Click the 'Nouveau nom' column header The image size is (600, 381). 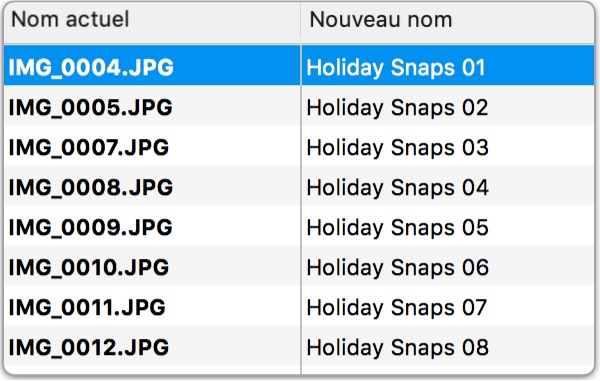[x=448, y=20]
